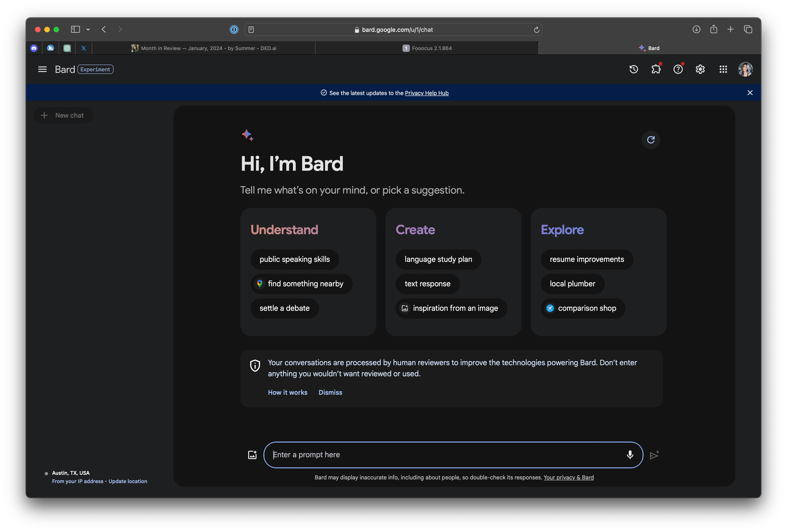Toggle the Safari sidebar button
Screen dimensions: 787x532
[x=75, y=30]
